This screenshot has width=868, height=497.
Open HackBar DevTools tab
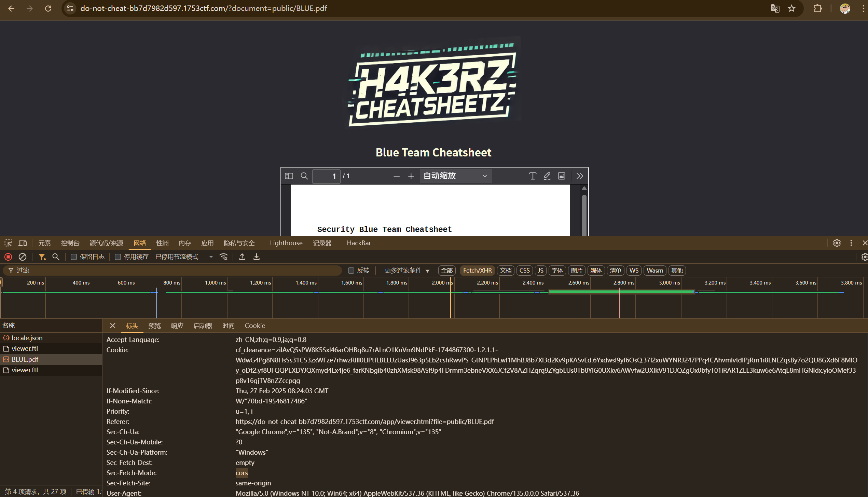click(359, 243)
